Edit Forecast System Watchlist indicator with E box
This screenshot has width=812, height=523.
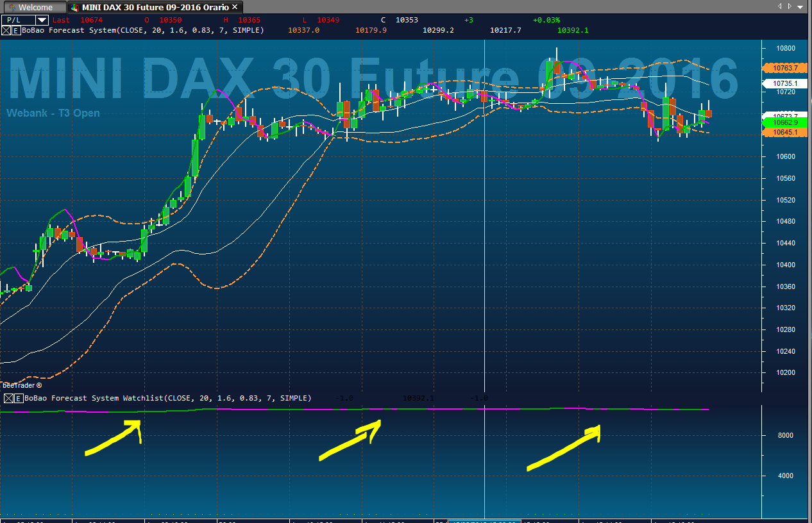19,398
